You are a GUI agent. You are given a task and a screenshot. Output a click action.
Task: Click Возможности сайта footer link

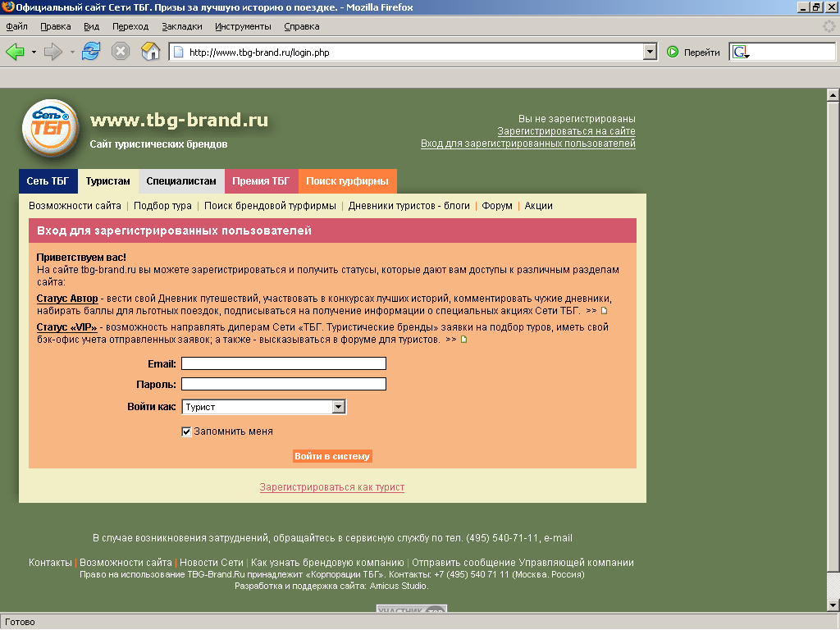(x=126, y=563)
